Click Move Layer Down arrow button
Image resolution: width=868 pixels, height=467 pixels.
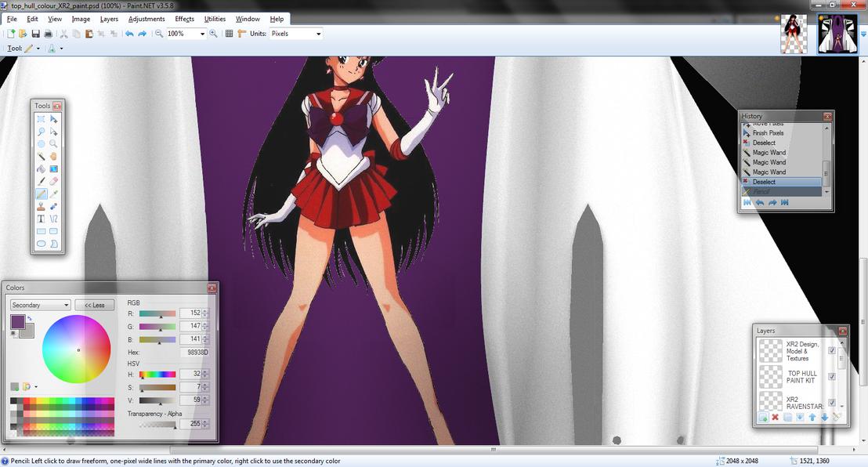point(824,417)
